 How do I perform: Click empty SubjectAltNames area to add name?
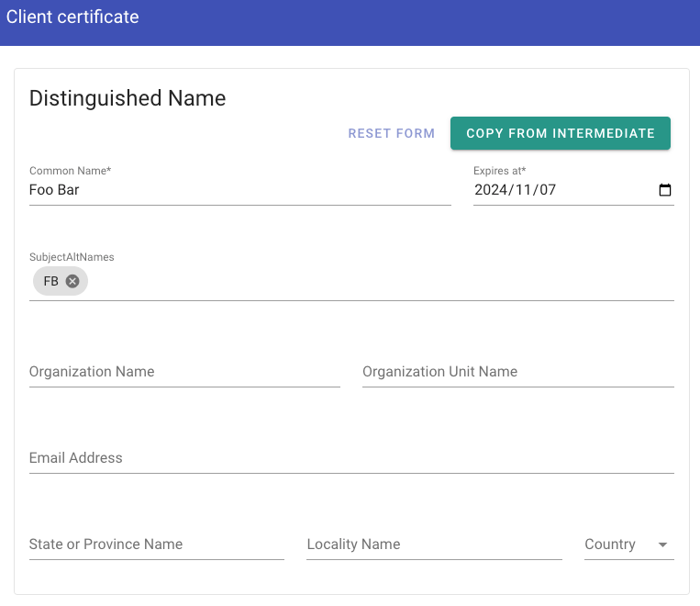tap(380, 282)
